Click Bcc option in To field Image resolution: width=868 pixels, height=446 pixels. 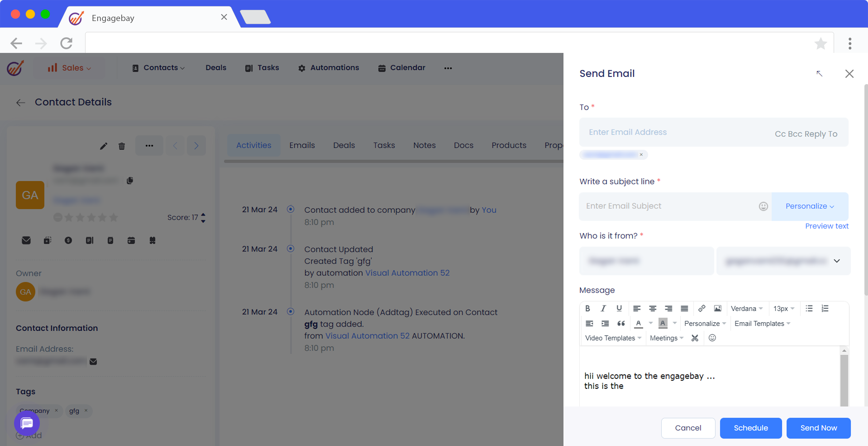[795, 134]
